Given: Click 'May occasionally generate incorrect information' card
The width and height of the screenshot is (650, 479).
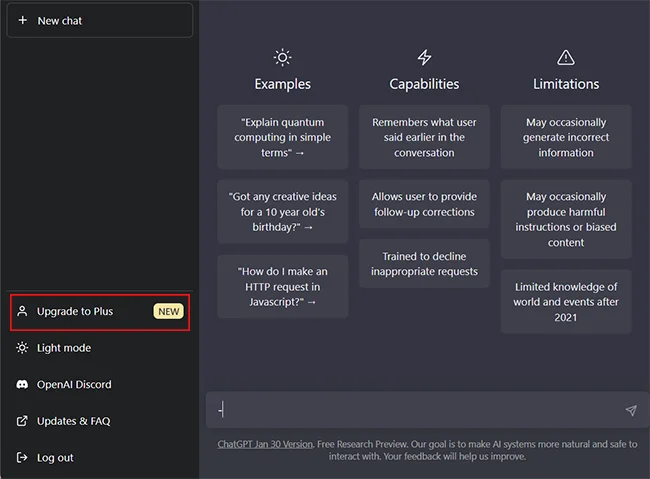Looking at the screenshot, I should point(566,137).
